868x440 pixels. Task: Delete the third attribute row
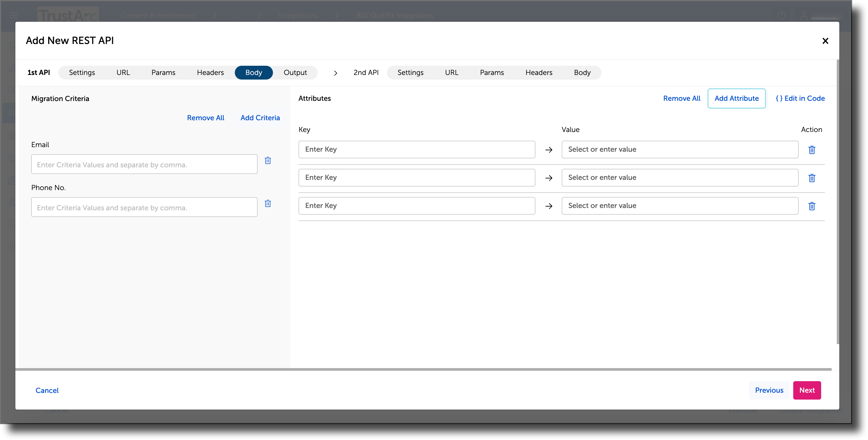[812, 206]
